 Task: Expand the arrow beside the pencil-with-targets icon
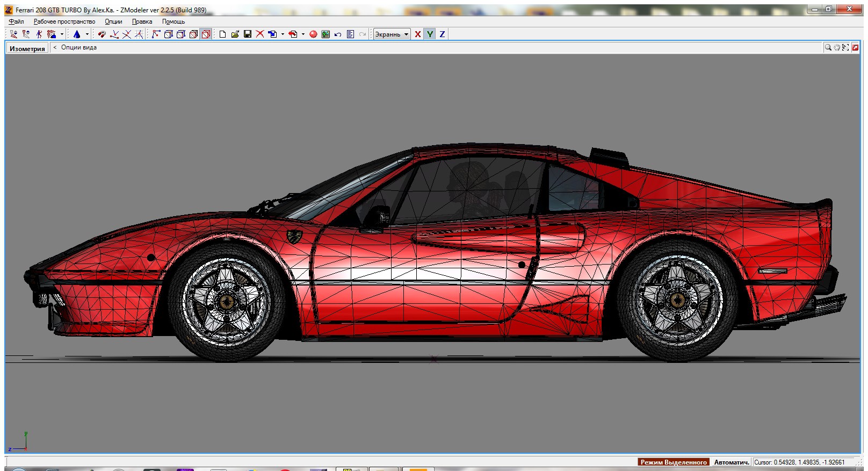tap(62, 34)
